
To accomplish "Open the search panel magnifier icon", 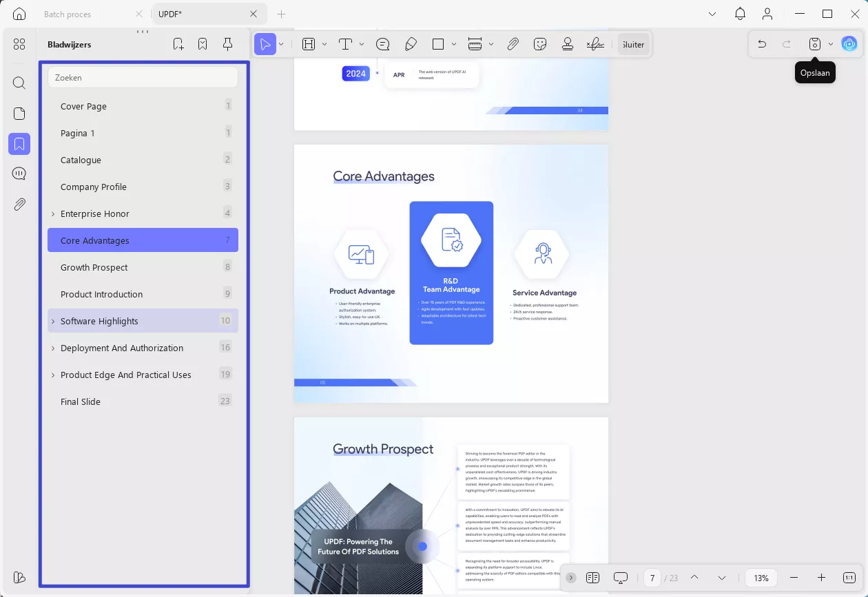I will (19, 83).
